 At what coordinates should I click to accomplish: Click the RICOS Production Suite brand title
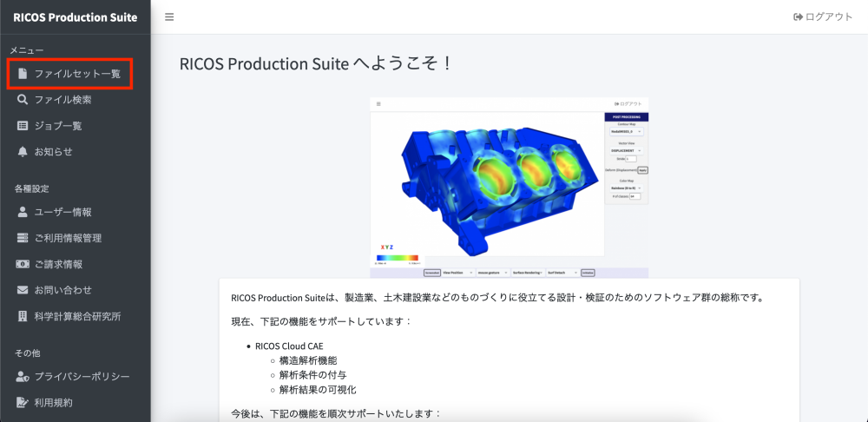(76, 17)
